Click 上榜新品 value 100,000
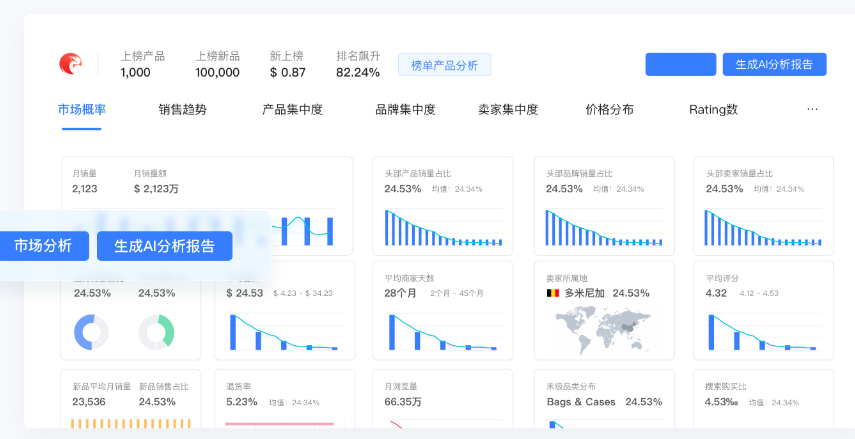Screen dimensions: 855x439 point(218,73)
